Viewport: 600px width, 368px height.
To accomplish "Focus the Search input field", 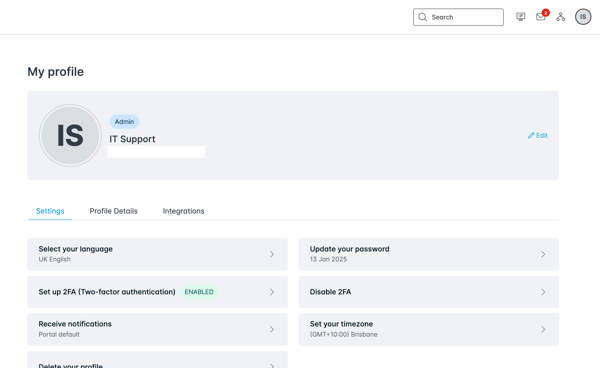I will 458,17.
